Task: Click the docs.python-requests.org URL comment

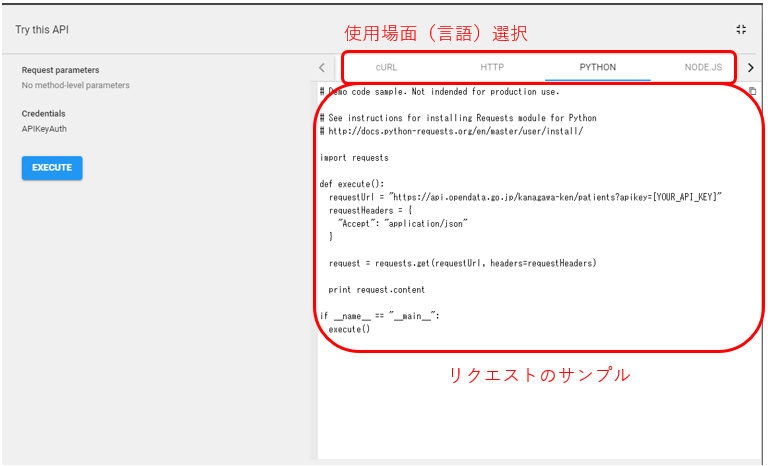Action: click(451, 131)
